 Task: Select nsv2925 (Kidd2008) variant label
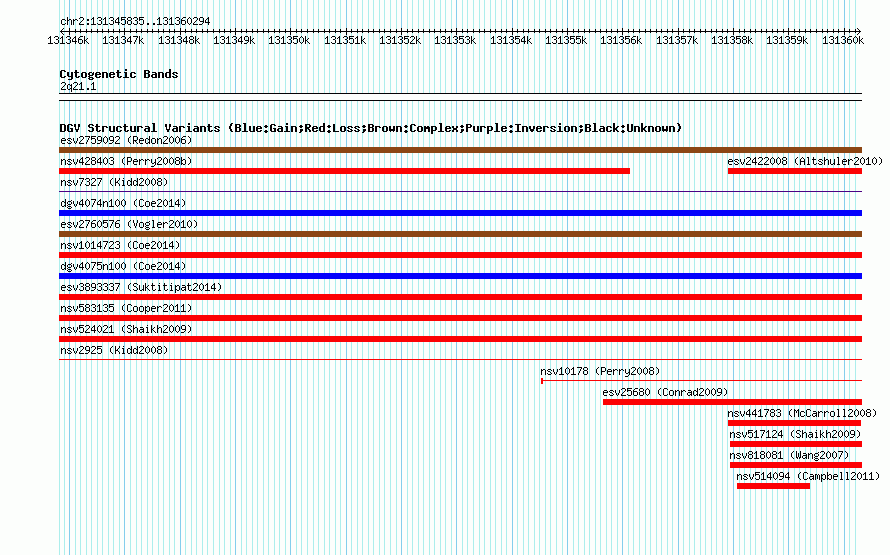[114, 350]
